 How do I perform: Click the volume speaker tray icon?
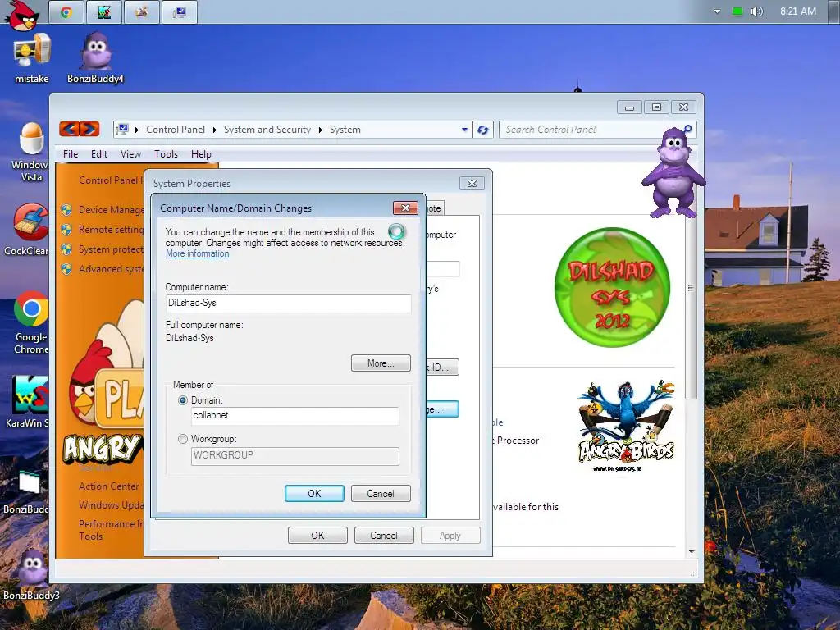coord(756,11)
